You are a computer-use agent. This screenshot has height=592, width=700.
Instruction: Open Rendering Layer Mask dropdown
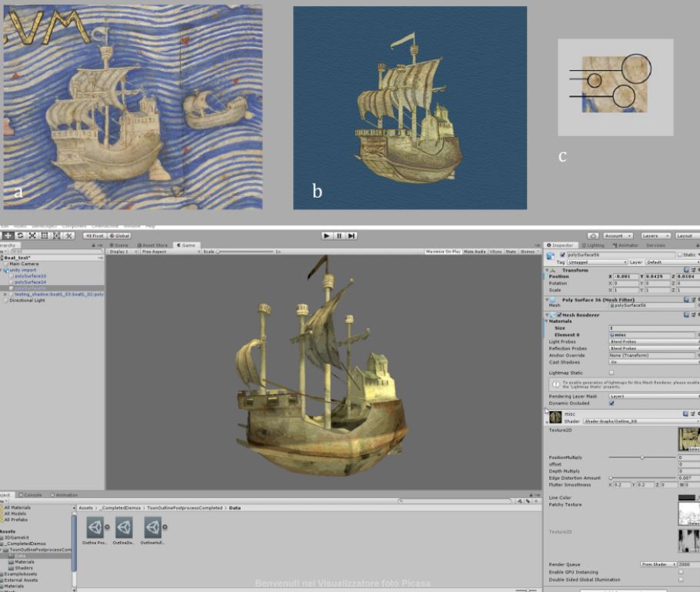pyautogui.click(x=654, y=396)
